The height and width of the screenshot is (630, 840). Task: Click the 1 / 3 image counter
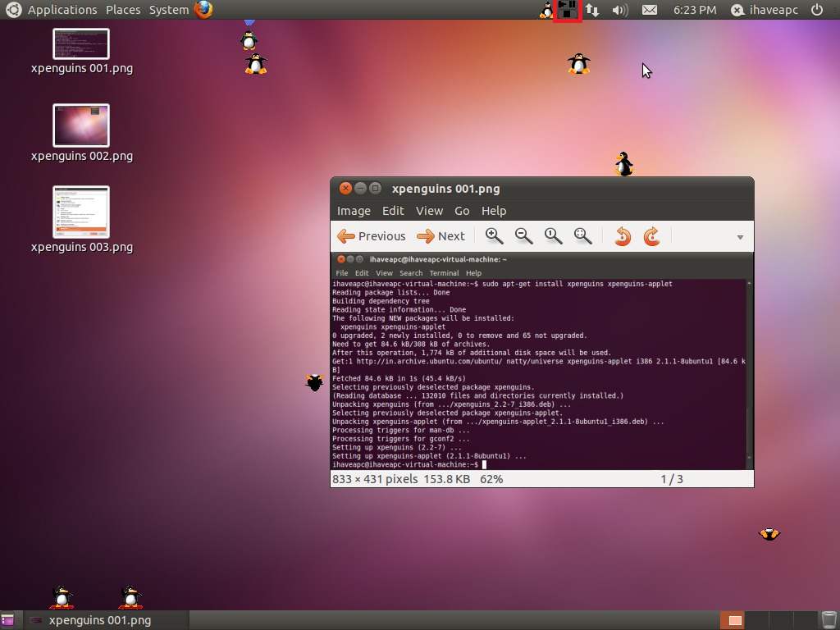tap(672, 479)
